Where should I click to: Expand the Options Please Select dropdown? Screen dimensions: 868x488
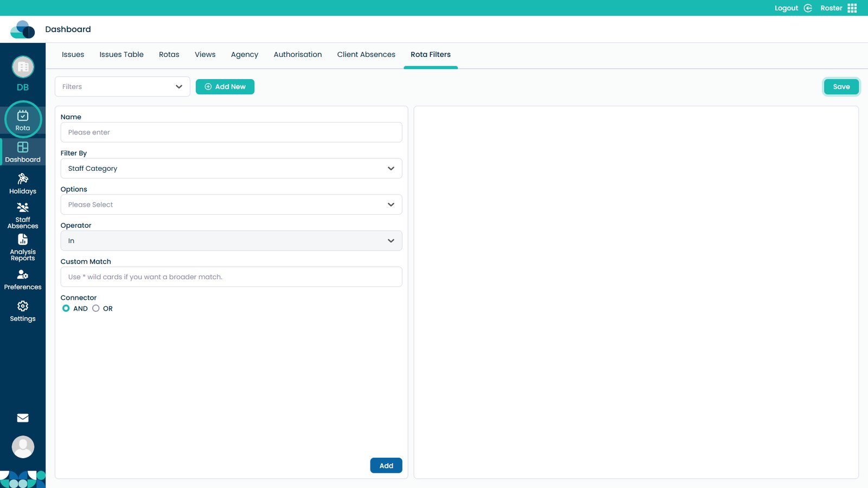pyautogui.click(x=231, y=205)
